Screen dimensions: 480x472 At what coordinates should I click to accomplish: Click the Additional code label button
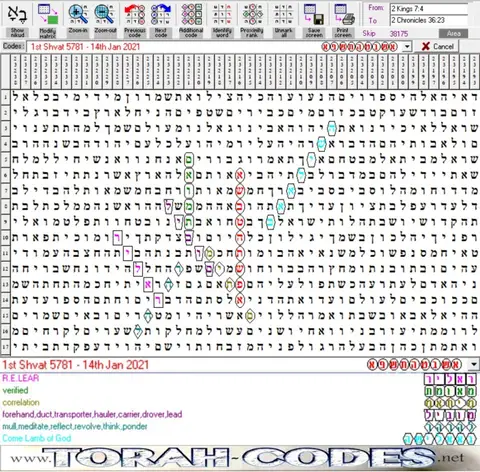coord(191,33)
